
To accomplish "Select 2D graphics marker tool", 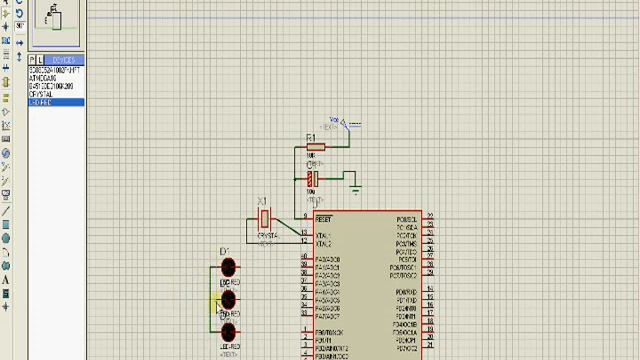I will [6, 307].
